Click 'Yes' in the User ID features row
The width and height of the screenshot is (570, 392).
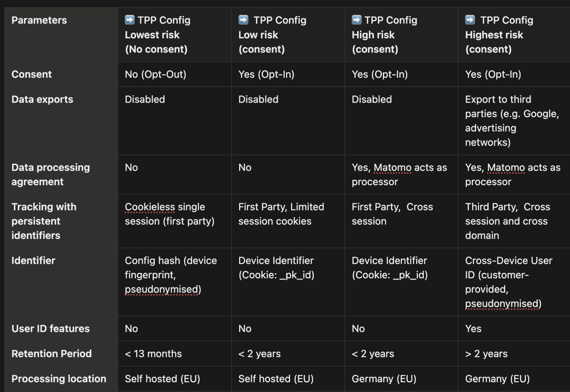(473, 329)
